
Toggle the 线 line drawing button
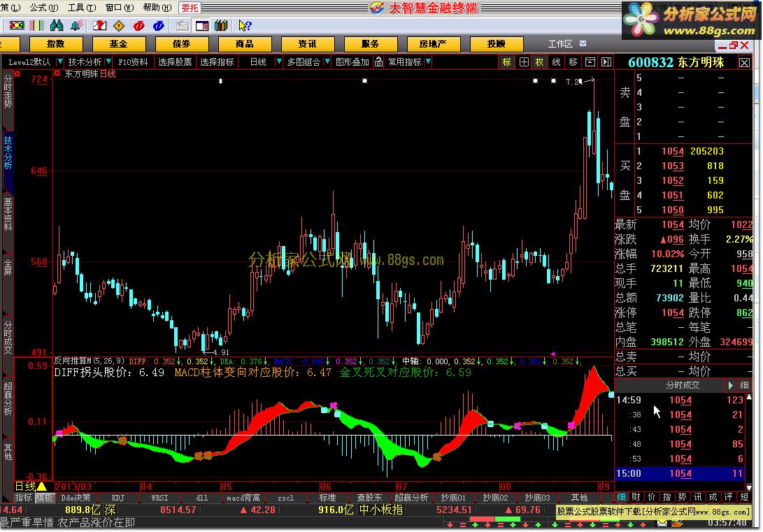point(556,62)
